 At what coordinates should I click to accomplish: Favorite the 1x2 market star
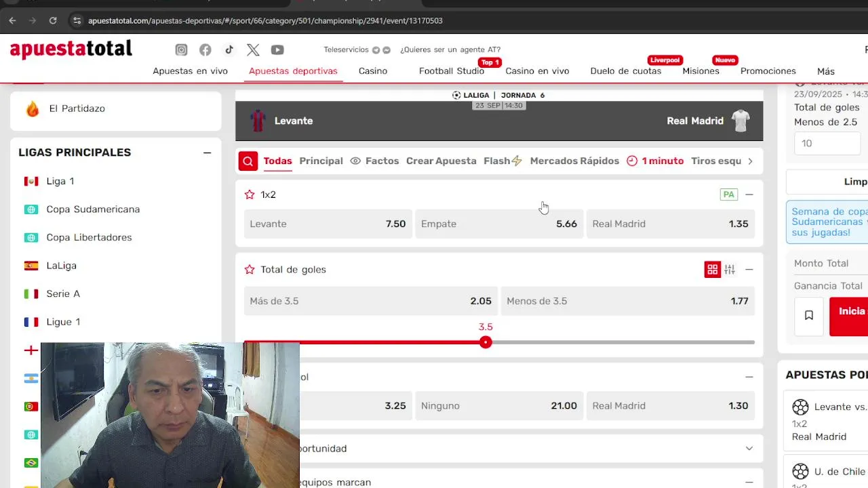click(x=250, y=195)
